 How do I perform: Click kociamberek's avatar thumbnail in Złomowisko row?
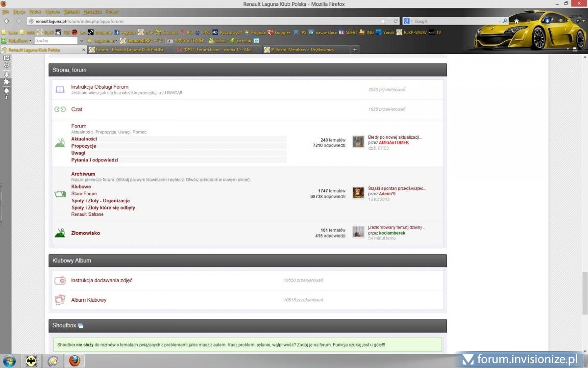point(358,232)
